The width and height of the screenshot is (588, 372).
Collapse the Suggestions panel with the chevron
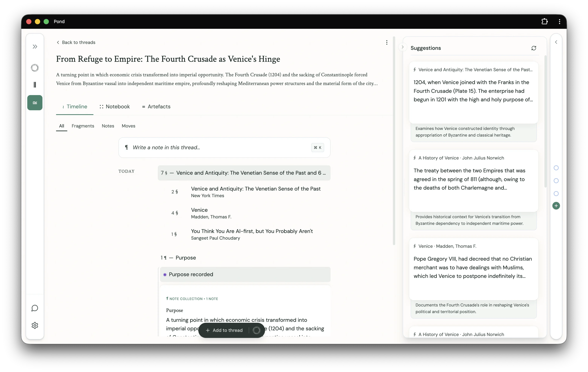click(x=403, y=47)
